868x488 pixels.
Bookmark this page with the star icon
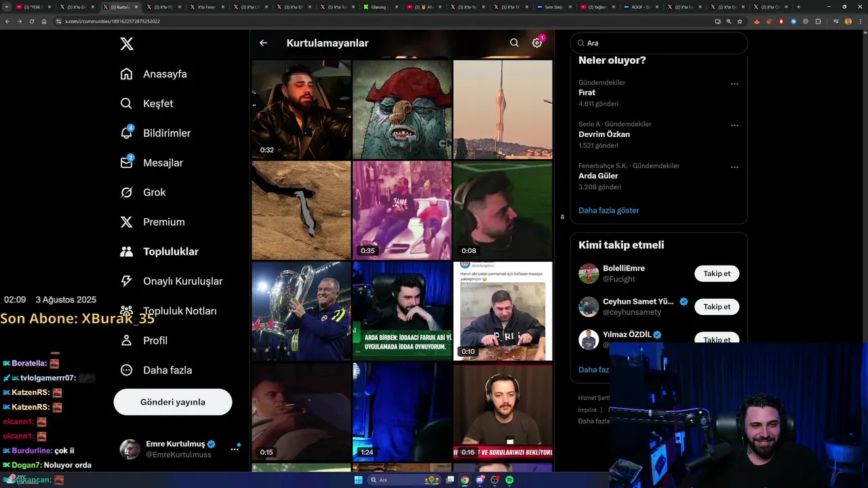(x=740, y=21)
